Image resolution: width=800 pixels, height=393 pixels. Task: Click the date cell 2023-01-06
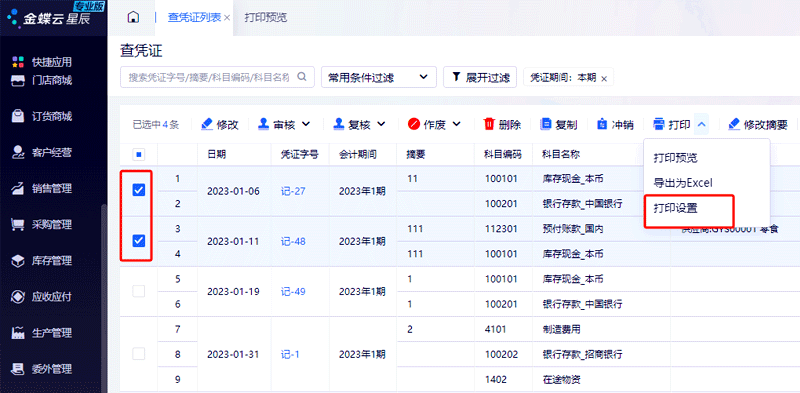click(233, 191)
